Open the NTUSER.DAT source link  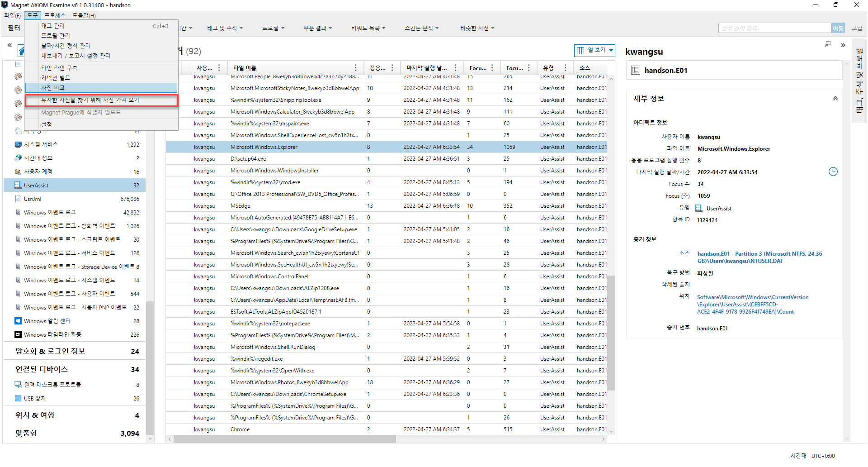pos(759,257)
